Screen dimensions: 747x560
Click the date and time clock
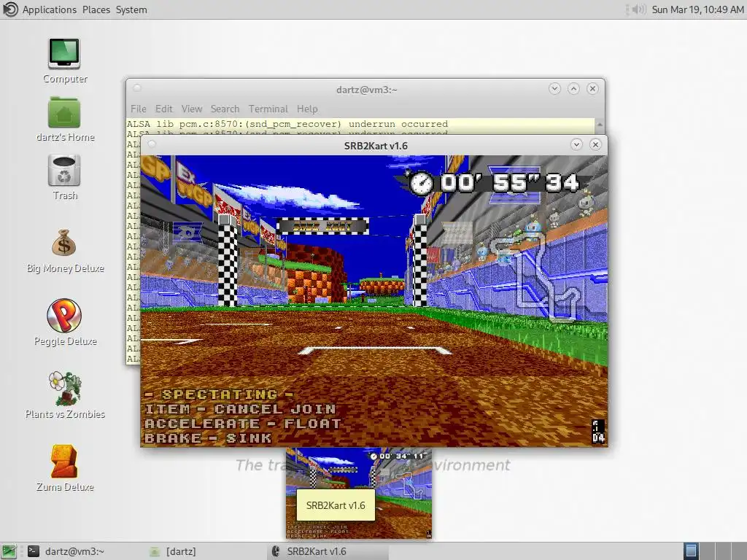697,9
